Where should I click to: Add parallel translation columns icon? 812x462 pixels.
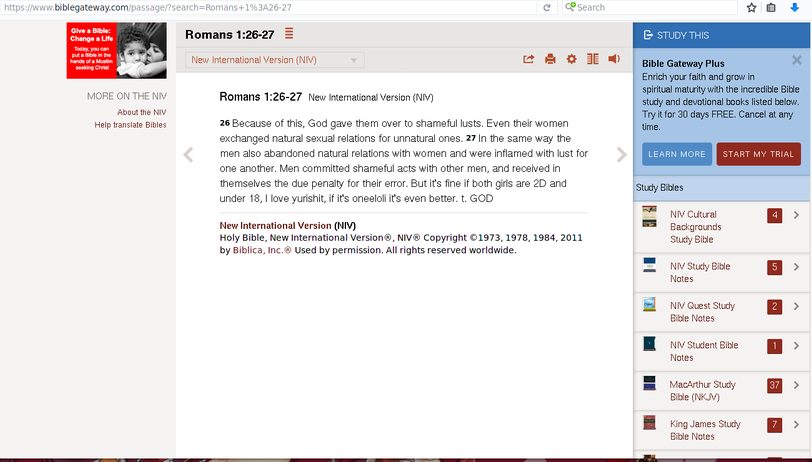point(592,59)
